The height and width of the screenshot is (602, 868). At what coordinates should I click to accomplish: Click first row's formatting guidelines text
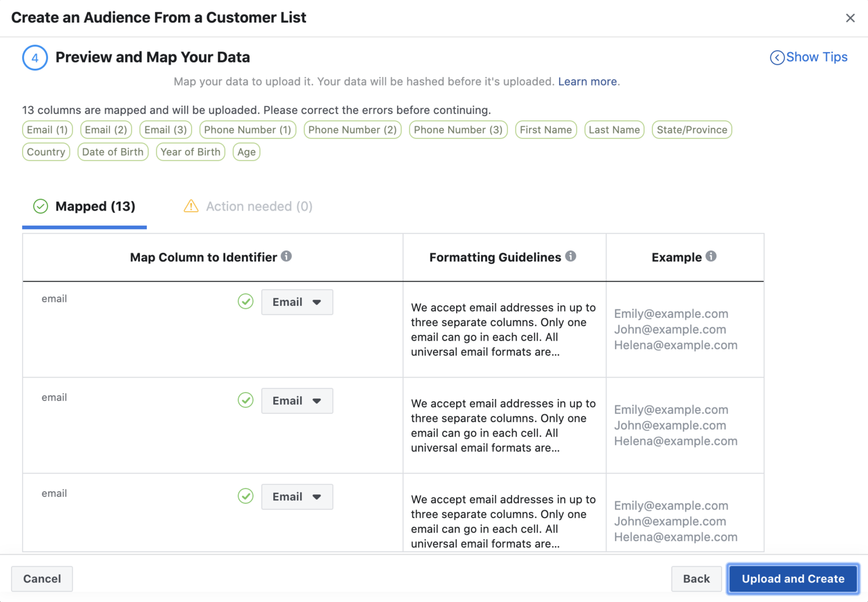click(x=503, y=330)
